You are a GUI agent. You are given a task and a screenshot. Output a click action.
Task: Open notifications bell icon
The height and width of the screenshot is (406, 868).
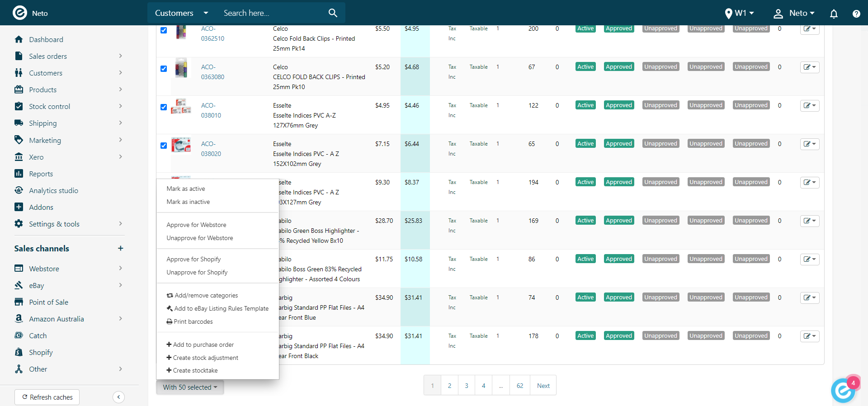pyautogui.click(x=834, y=14)
